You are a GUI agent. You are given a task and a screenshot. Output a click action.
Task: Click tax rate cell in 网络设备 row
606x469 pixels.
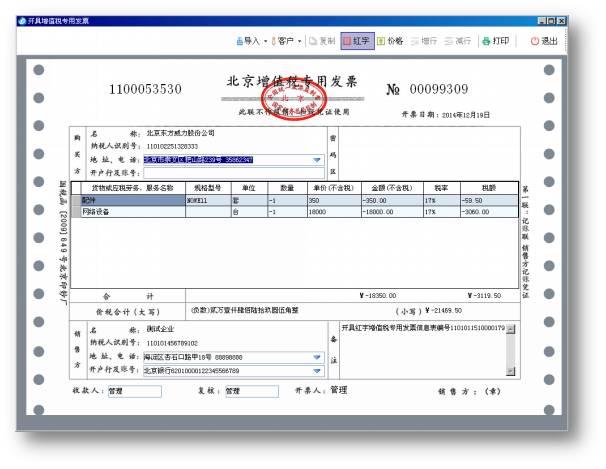coord(442,212)
